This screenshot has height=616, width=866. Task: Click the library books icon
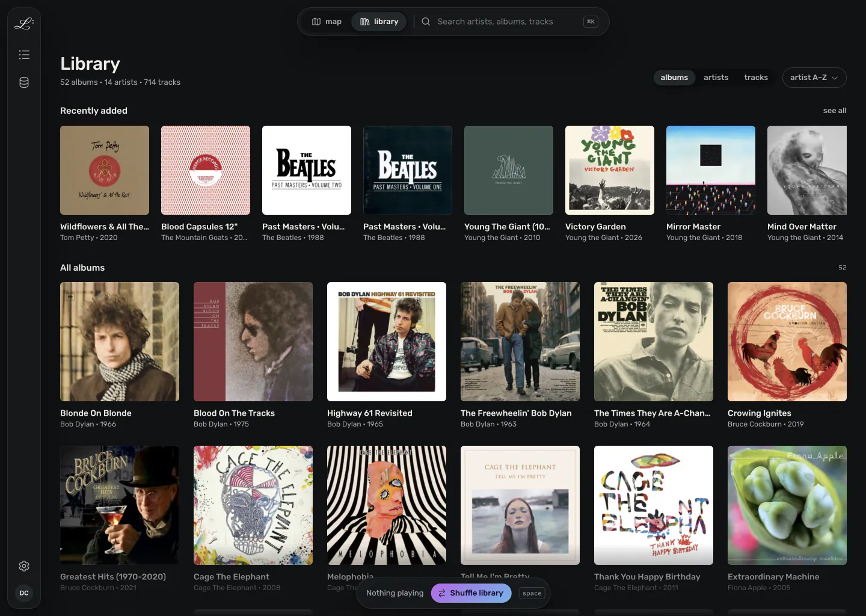[x=365, y=22]
